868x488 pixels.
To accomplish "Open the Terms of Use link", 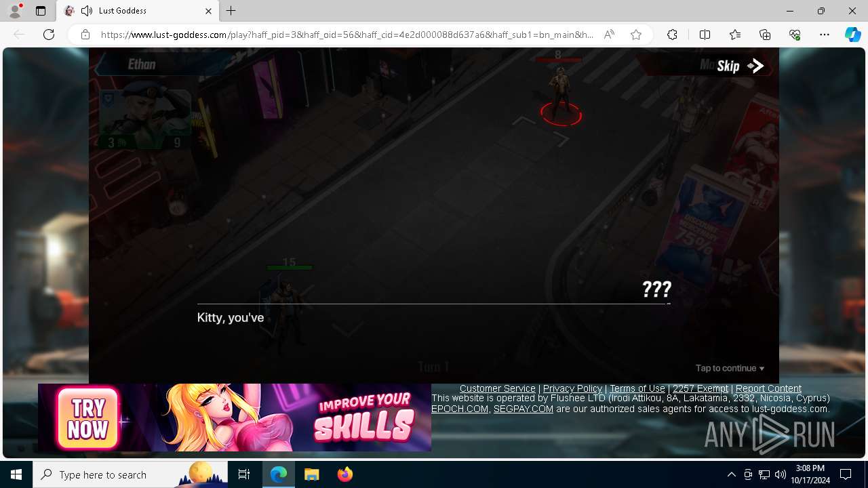I will (x=637, y=388).
